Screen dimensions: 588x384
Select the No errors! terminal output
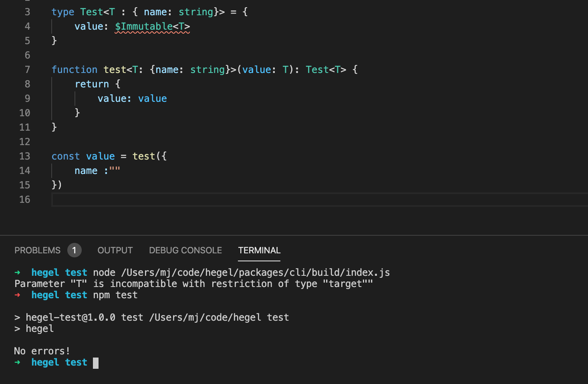[42, 351]
